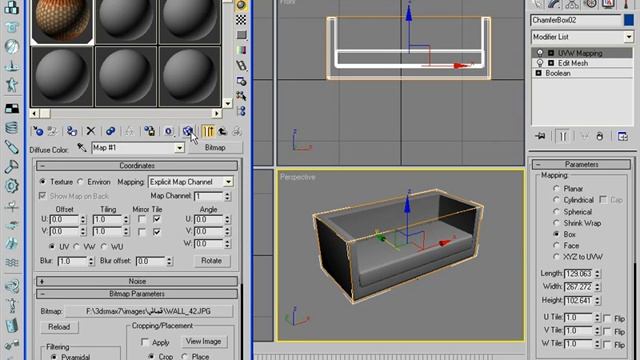Click the Make Preview film icon
The height and width of the screenshot is (360, 640).
pos(241,65)
